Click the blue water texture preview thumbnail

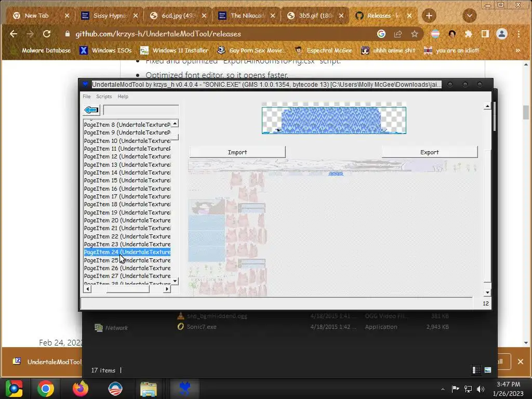click(334, 120)
